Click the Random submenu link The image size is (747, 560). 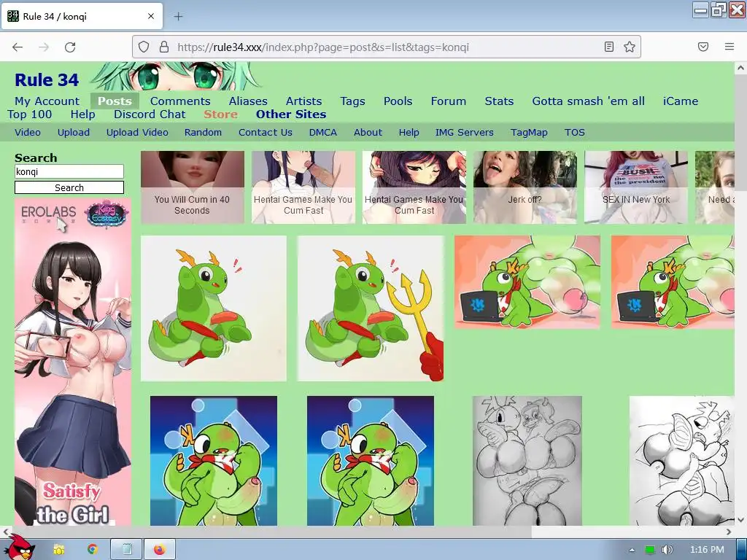[203, 133]
